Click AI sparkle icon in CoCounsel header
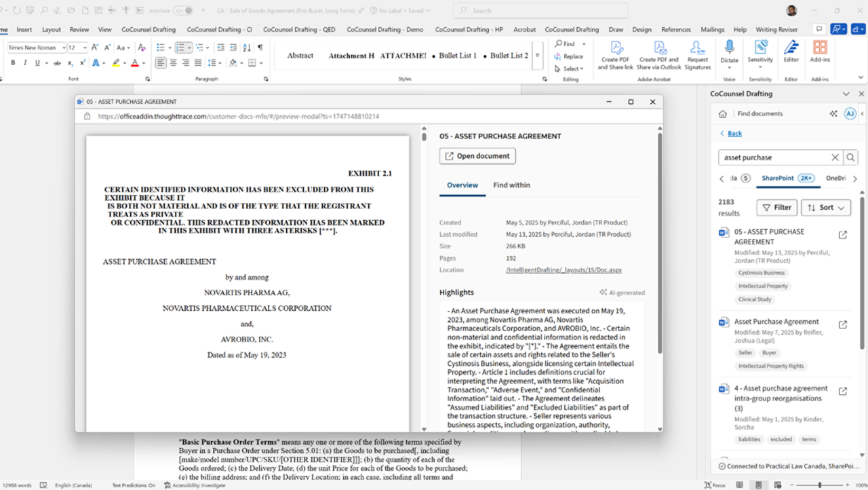 click(x=833, y=114)
